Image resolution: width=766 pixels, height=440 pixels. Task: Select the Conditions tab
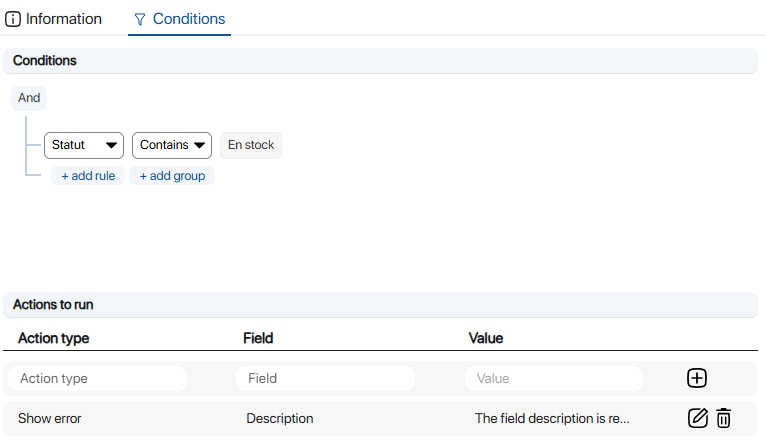pos(188,19)
